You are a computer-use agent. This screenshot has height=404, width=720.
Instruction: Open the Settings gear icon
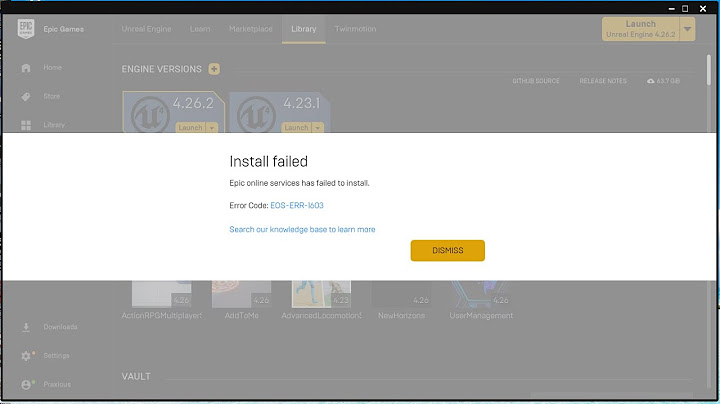[x=26, y=356]
